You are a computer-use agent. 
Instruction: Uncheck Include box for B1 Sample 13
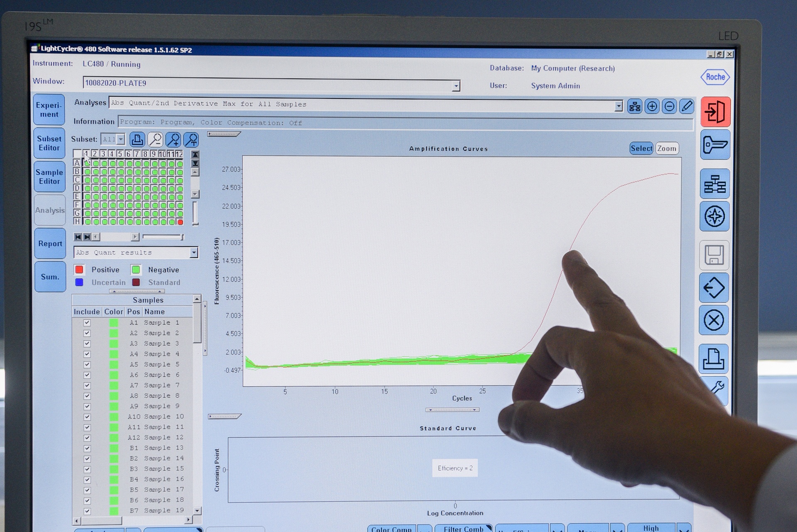(x=87, y=448)
